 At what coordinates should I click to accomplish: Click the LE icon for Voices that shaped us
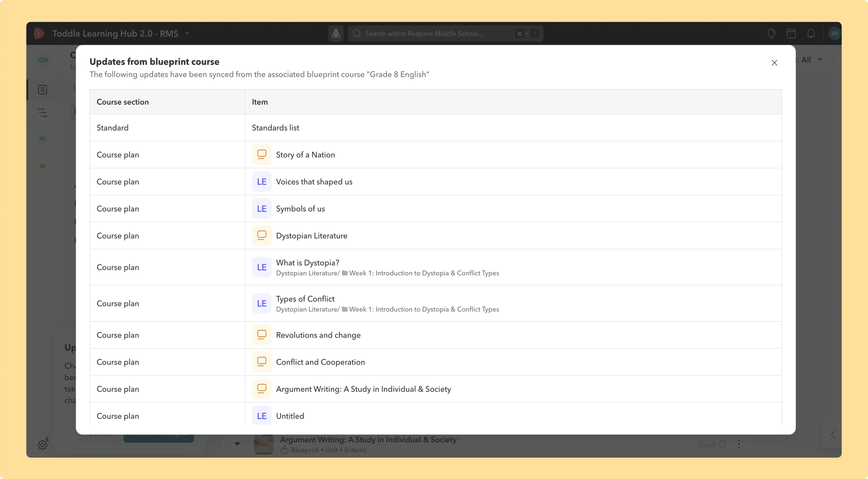(262, 182)
